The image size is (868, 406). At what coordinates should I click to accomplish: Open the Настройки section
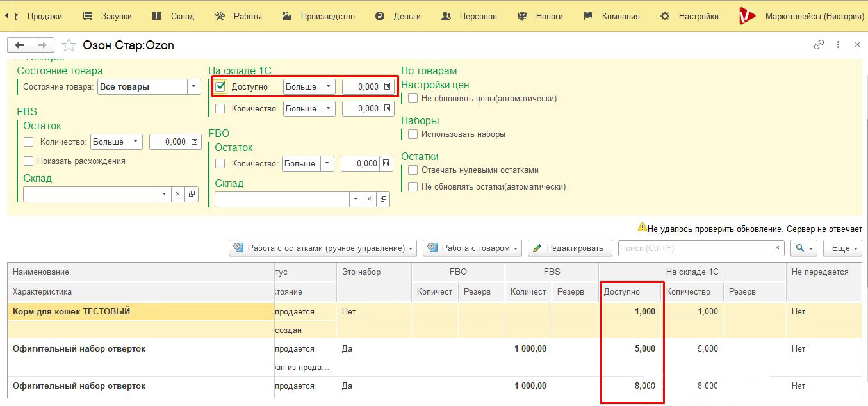click(x=689, y=16)
